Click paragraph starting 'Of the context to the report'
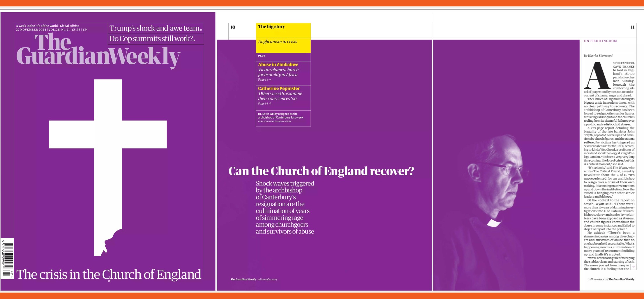 [609, 215]
